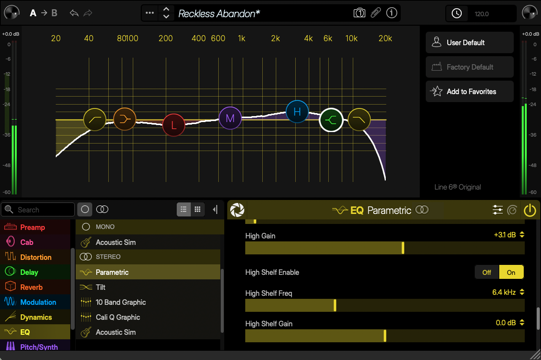Set High Shelf Enable to Off
The width and height of the screenshot is (541, 360).
pyautogui.click(x=487, y=272)
